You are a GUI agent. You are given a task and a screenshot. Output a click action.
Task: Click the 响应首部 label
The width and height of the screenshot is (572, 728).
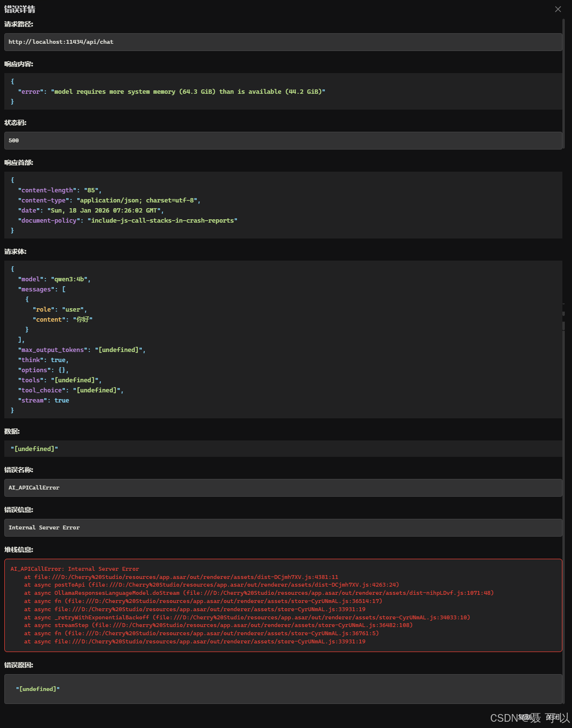(x=19, y=163)
